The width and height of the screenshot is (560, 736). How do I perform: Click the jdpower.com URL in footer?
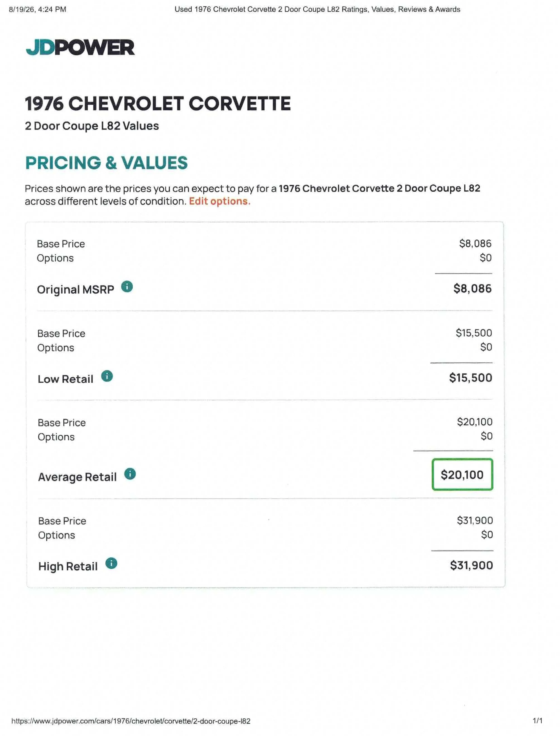(x=131, y=721)
